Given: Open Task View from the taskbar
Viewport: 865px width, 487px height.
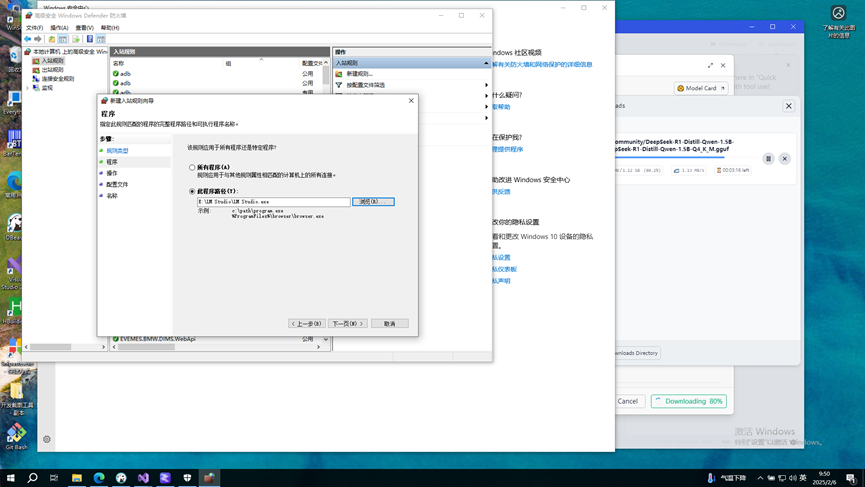Looking at the screenshot, I should tap(54, 478).
